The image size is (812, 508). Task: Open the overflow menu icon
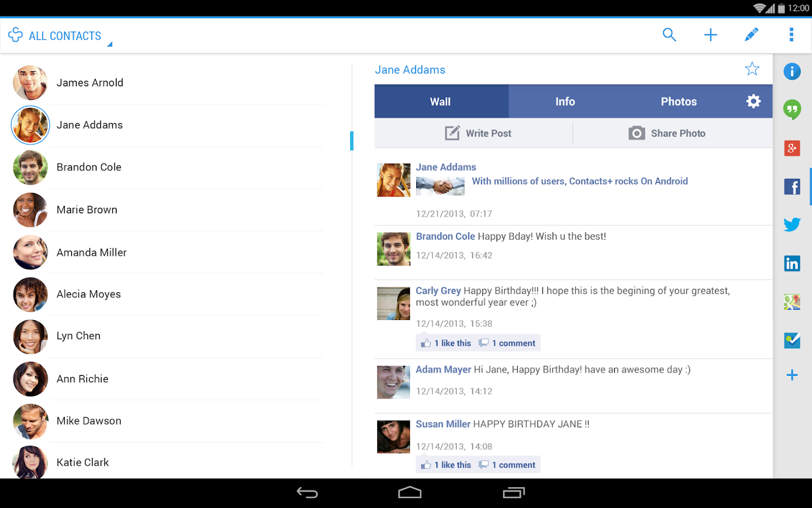click(792, 34)
